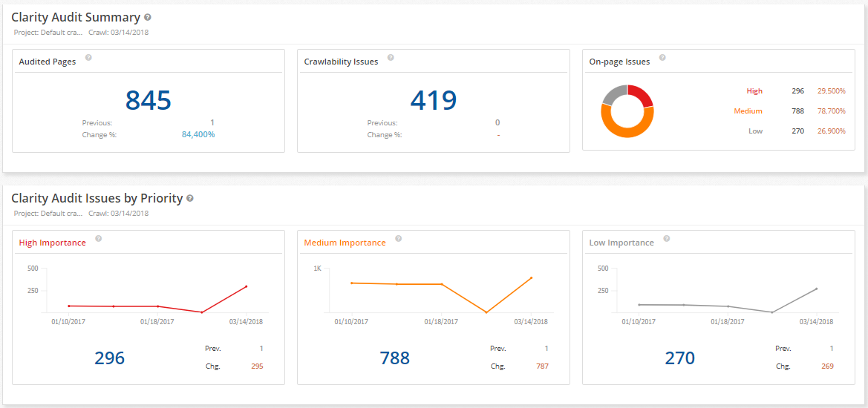Click the 845 audited pages number
The image size is (868, 408).
click(x=149, y=100)
